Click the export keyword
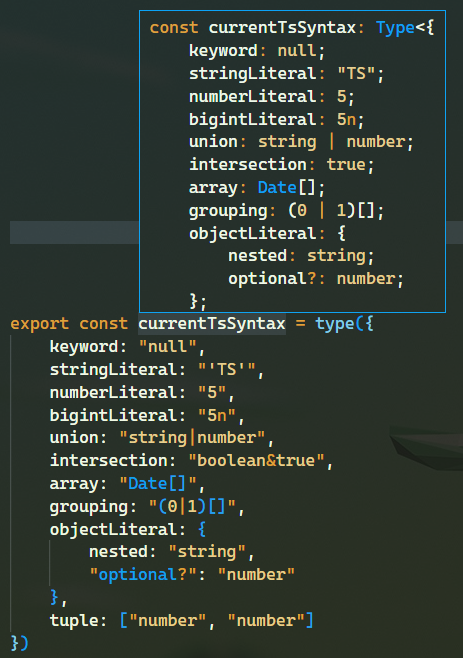 [39, 324]
